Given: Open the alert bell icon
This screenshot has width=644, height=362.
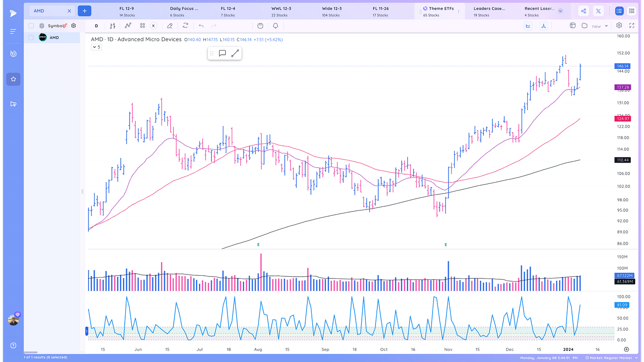Looking at the screenshot, I should (276, 26).
